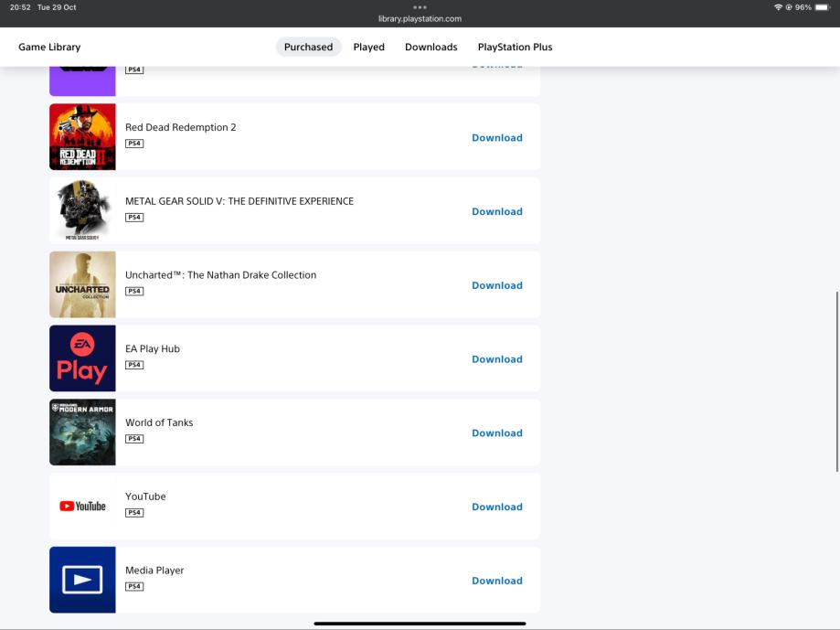This screenshot has height=630, width=840.
Task: Click PS4 badge under Uncharted collection
Action: click(x=134, y=292)
